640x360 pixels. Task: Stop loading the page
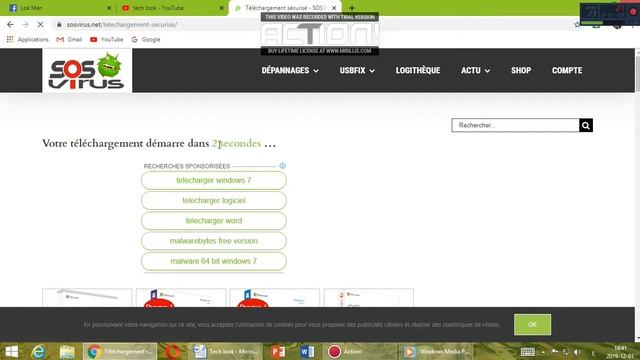click(40, 24)
